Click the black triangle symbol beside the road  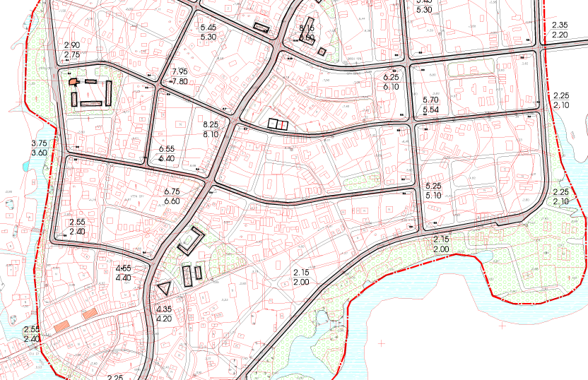click(165, 288)
